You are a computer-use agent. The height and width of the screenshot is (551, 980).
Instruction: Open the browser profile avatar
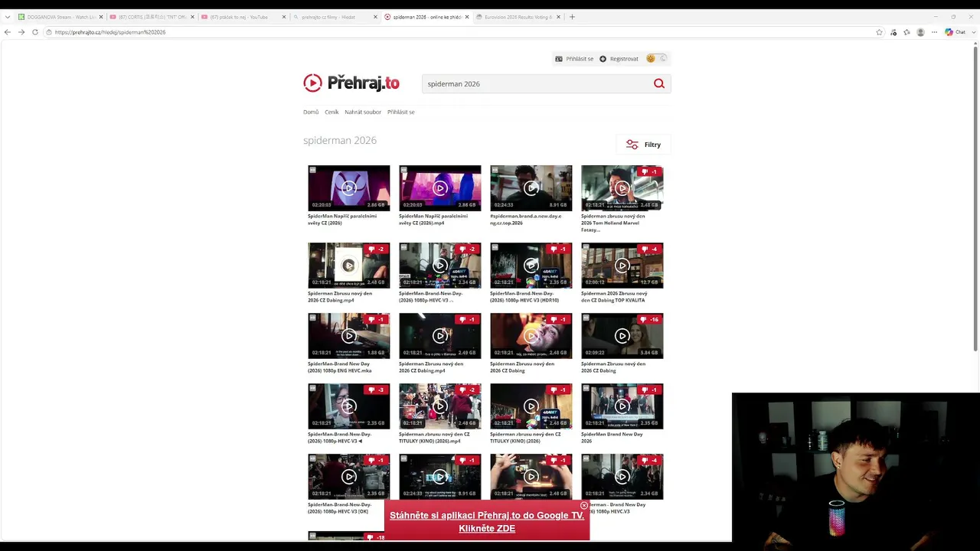[x=920, y=32]
